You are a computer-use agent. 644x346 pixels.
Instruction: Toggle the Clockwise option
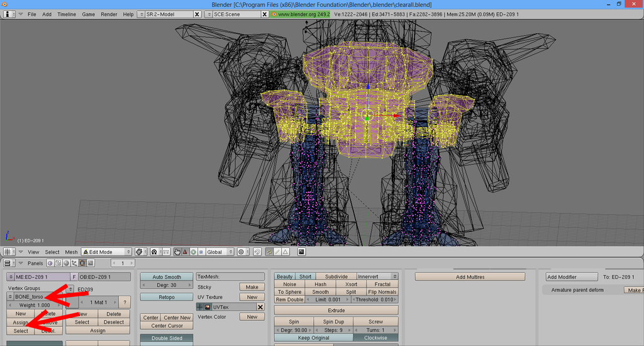pyautogui.click(x=375, y=338)
